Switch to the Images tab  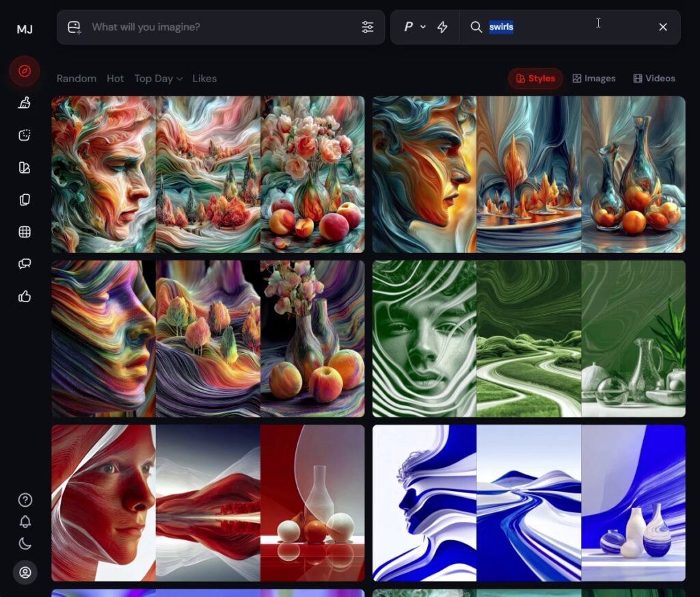pos(593,79)
